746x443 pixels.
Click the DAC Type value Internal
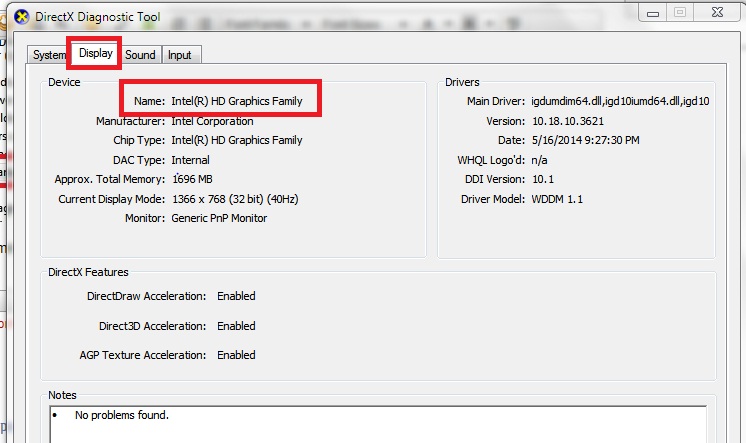pyautogui.click(x=190, y=160)
